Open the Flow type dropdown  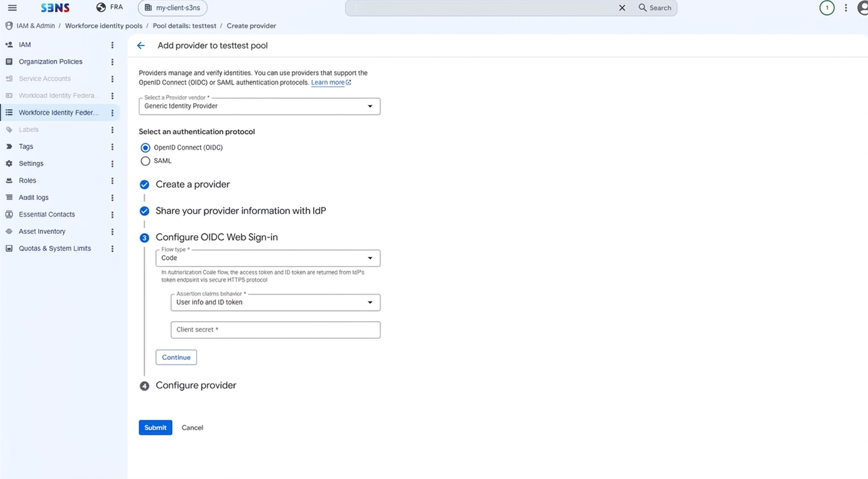pos(268,258)
